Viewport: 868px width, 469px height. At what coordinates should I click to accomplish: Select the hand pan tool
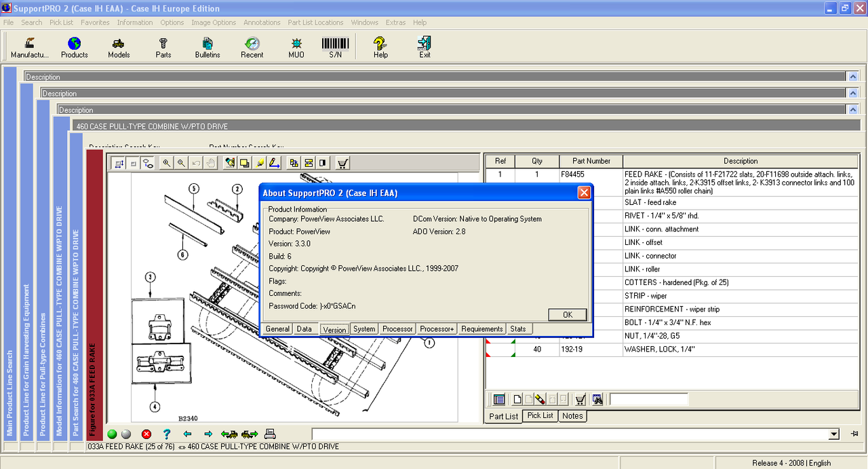point(211,163)
